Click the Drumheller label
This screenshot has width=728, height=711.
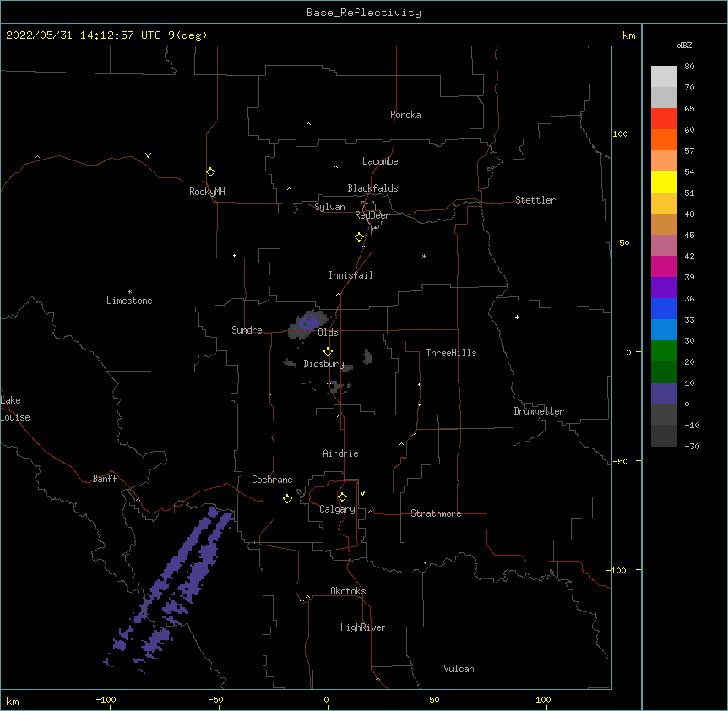click(x=539, y=411)
